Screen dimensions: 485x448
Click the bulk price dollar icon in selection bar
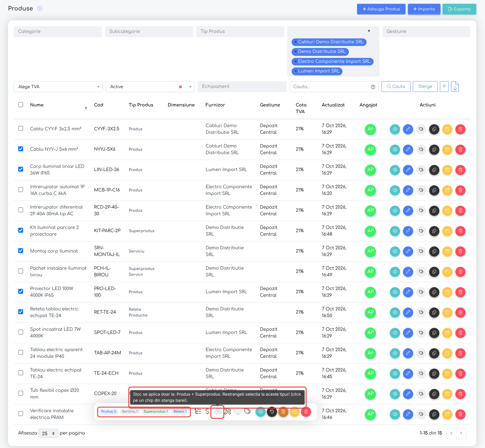point(207,412)
